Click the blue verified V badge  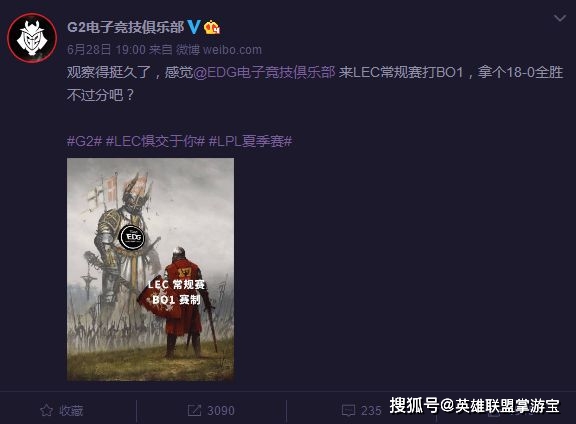pos(194,27)
